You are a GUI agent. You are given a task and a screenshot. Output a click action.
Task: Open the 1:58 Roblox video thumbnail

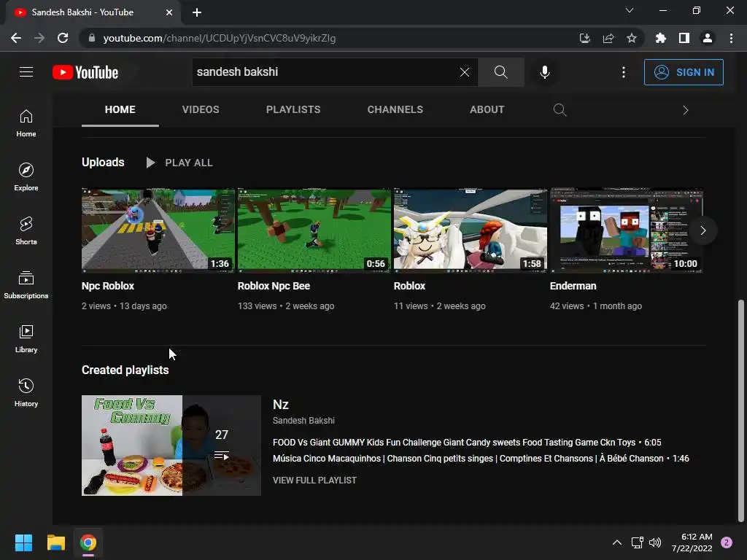[471, 230]
